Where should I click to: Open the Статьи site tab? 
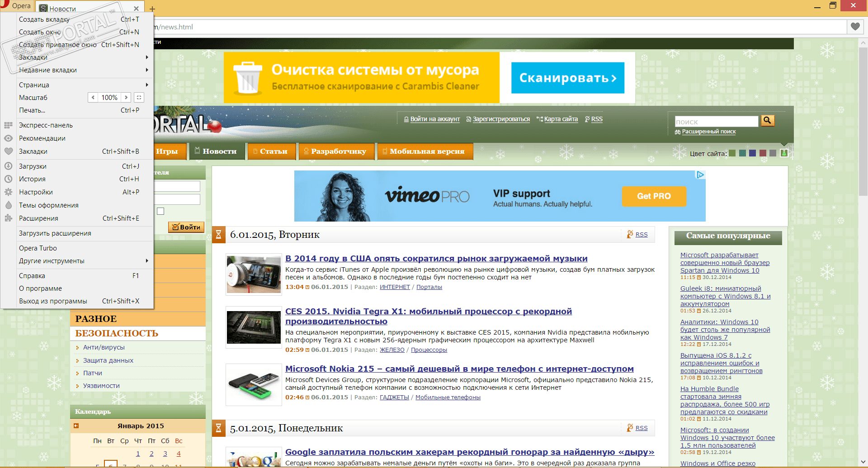(272, 151)
